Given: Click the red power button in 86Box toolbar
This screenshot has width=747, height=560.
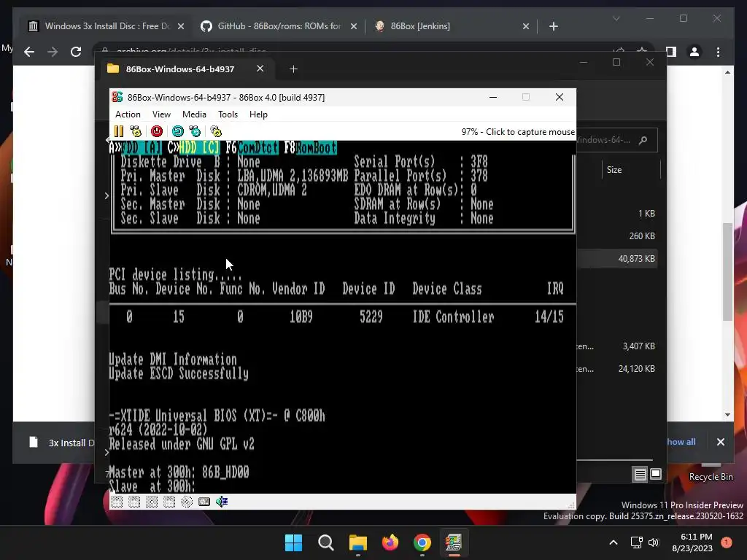Looking at the screenshot, I should click(156, 131).
